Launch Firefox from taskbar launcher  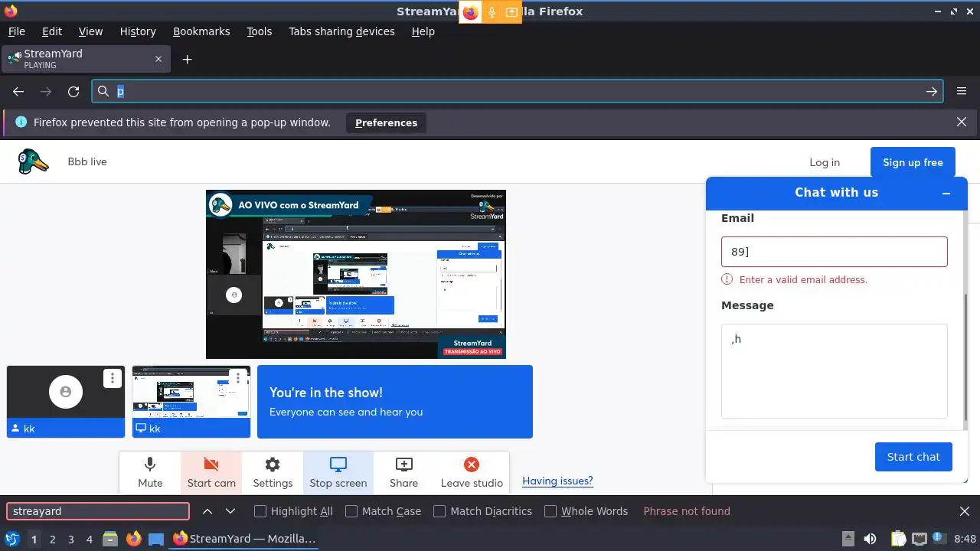[x=134, y=539]
